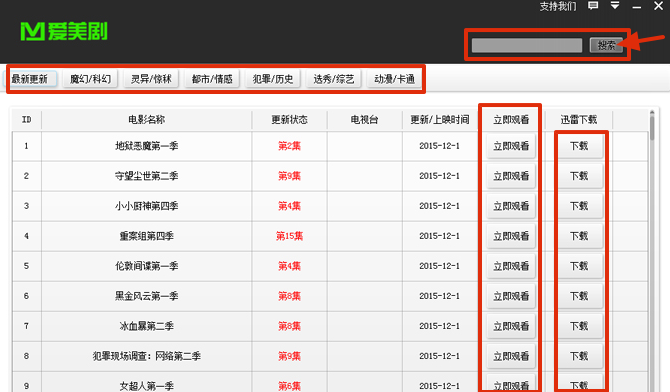Go to the 动漫/卡通 tab
The image size is (670, 392).
tap(394, 79)
